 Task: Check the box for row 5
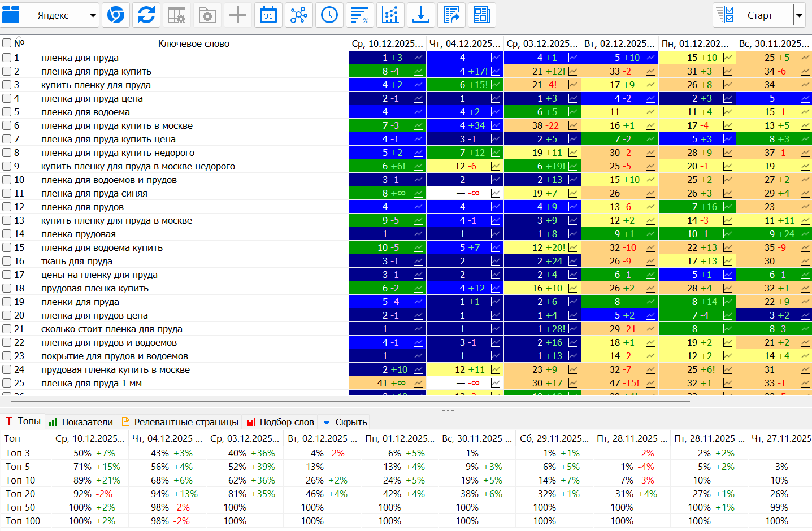tap(7, 112)
